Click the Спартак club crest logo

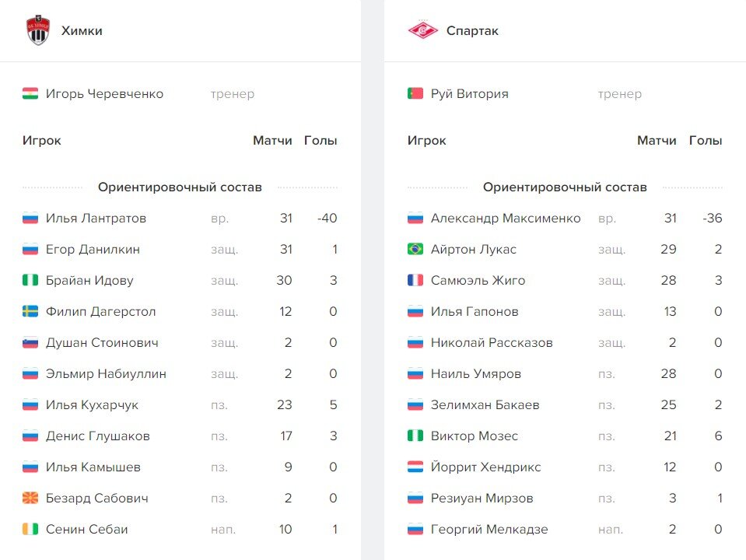click(422, 30)
